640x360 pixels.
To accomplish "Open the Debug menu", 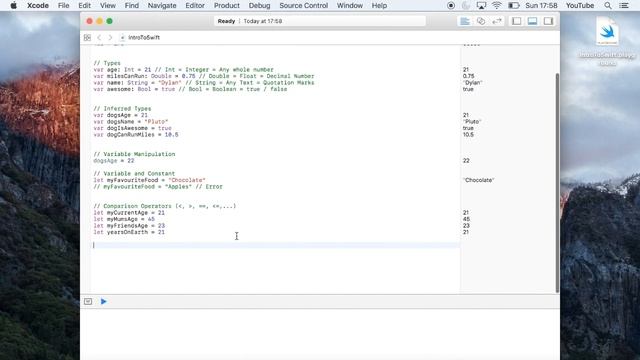I will click(x=260, y=5).
